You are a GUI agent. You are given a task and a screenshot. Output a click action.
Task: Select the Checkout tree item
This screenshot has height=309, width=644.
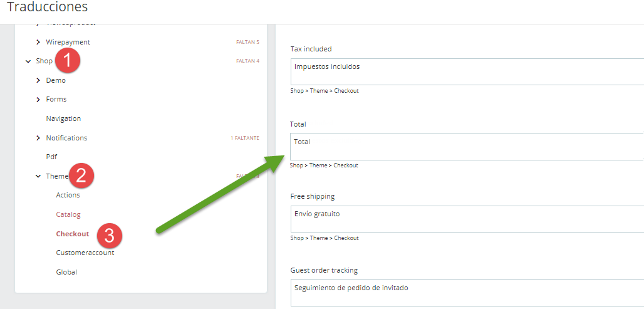[72, 234]
